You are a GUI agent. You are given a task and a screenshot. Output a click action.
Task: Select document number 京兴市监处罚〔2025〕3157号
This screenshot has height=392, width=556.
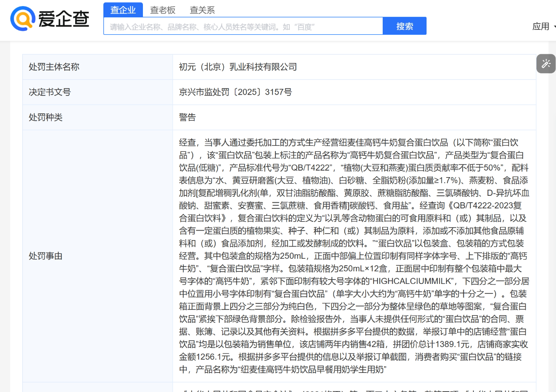tap(235, 92)
